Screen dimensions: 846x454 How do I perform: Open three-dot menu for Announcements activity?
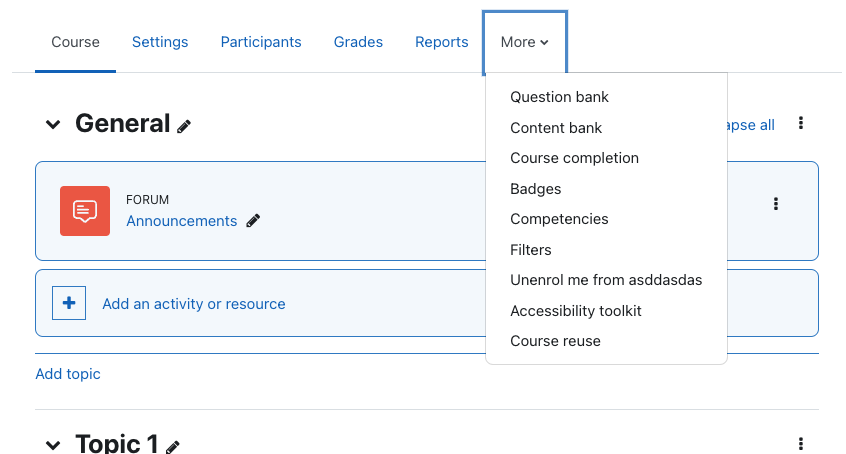pos(776,204)
